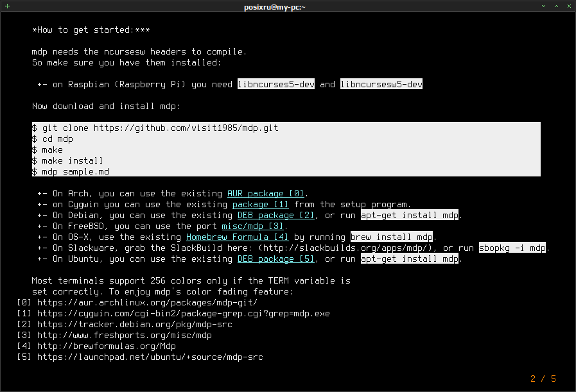Click the brewformulas.org footnote URL [4]
The image size is (576, 392).
[106, 346]
